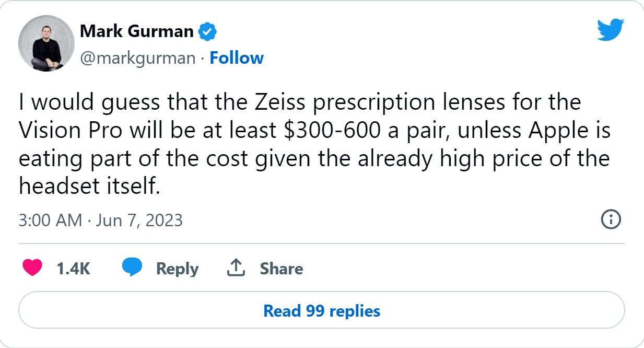Open the @markgurman handle link

click(137, 58)
